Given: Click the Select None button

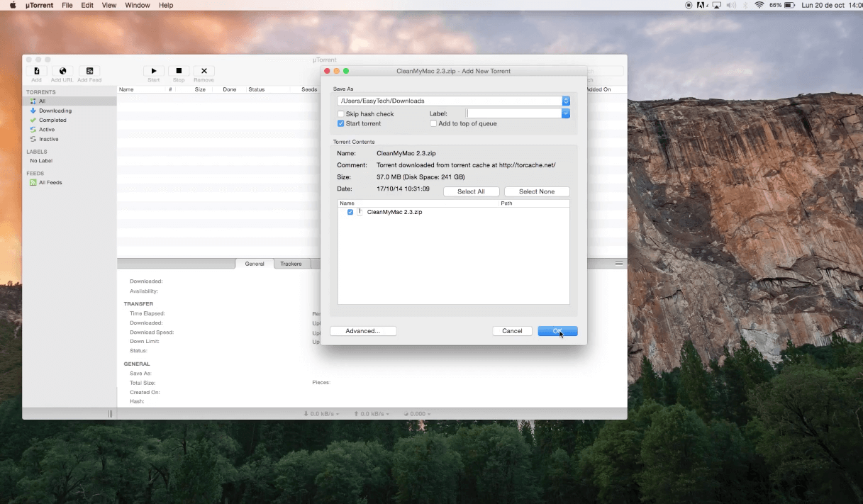Looking at the screenshot, I should point(537,191).
